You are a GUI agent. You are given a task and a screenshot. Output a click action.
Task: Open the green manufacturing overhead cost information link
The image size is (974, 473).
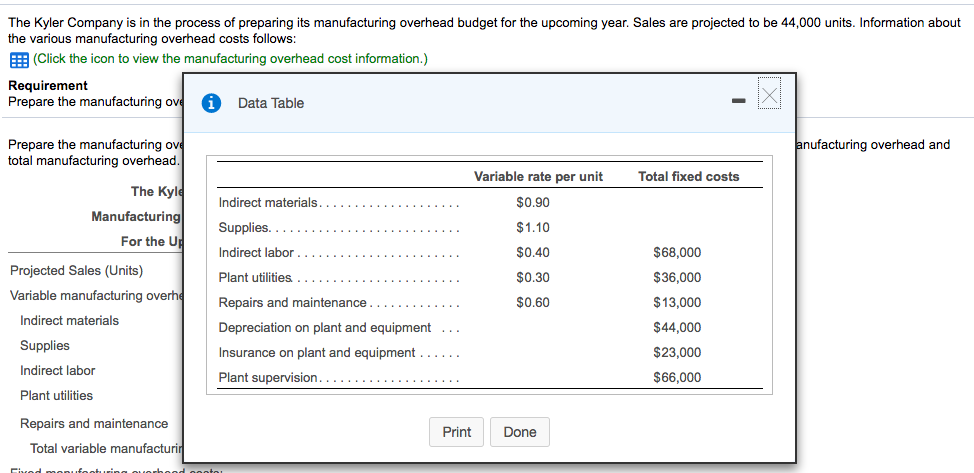(230, 59)
